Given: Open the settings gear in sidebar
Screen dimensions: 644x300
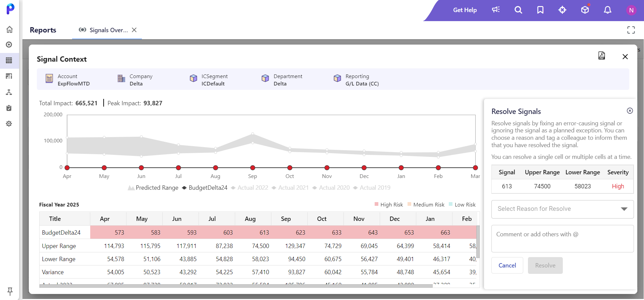Looking at the screenshot, I should click(9, 124).
